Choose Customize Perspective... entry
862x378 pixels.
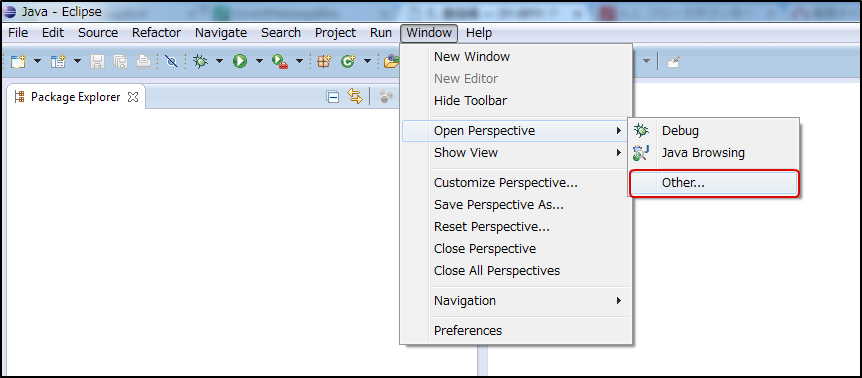pos(516,183)
